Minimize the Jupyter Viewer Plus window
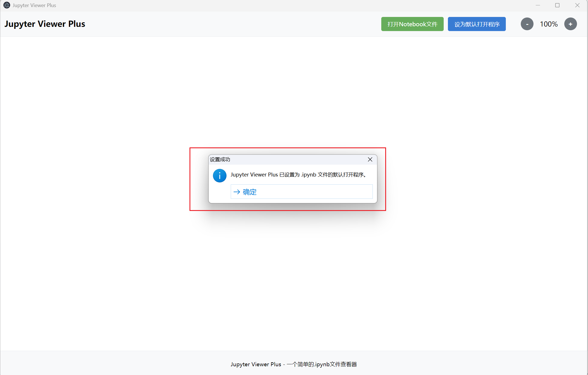Screen dimensions: 588x375 538,5
